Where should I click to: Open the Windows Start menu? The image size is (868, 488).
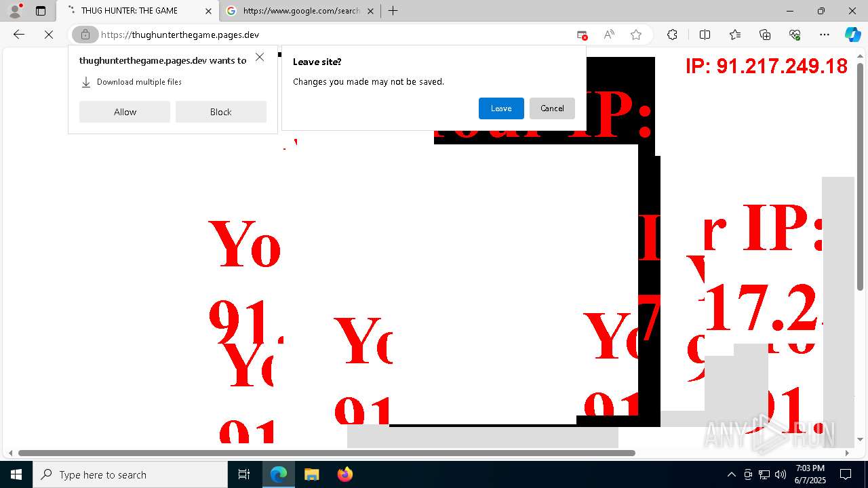click(16, 474)
